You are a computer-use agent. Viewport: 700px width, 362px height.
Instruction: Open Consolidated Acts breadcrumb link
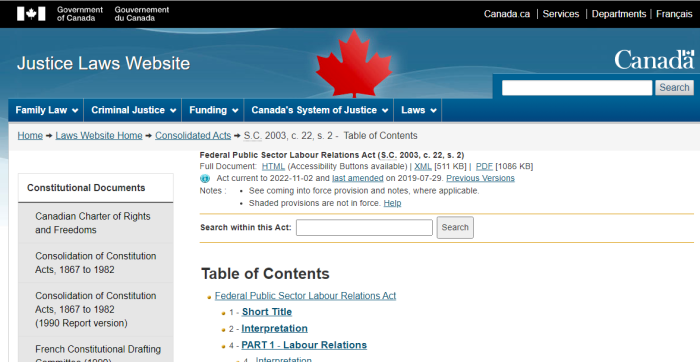(x=193, y=136)
